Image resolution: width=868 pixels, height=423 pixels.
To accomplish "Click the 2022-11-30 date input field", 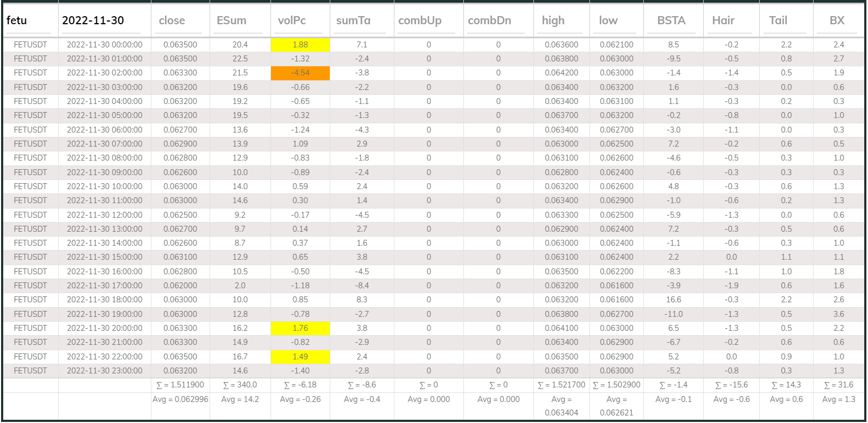I will click(101, 21).
